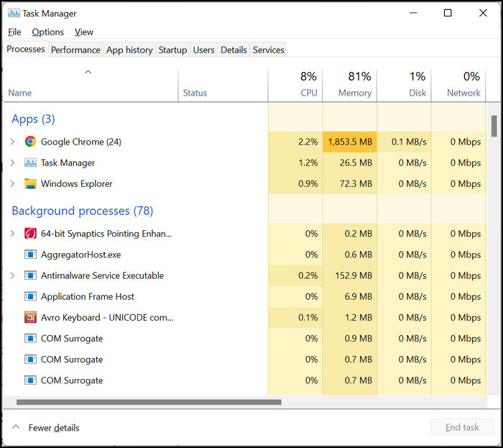The width and height of the screenshot is (503, 448).
Task: Click the AggregatorHost.exe icon
Action: pyautogui.click(x=30, y=255)
